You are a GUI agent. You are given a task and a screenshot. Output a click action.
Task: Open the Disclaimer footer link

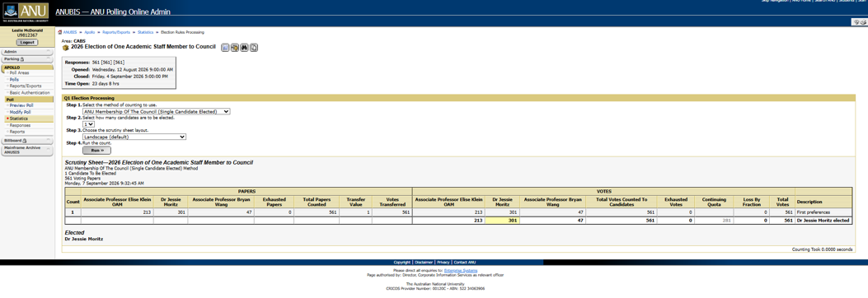[x=424, y=262]
